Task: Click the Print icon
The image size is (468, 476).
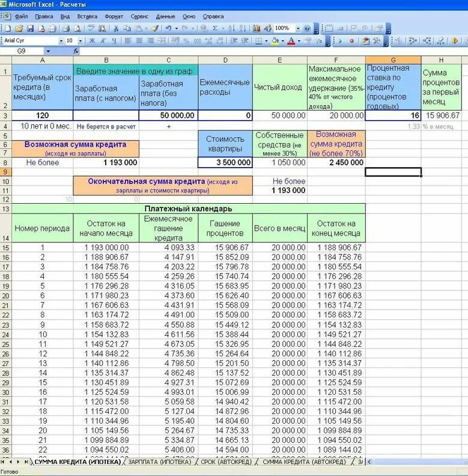Action: 66,28
